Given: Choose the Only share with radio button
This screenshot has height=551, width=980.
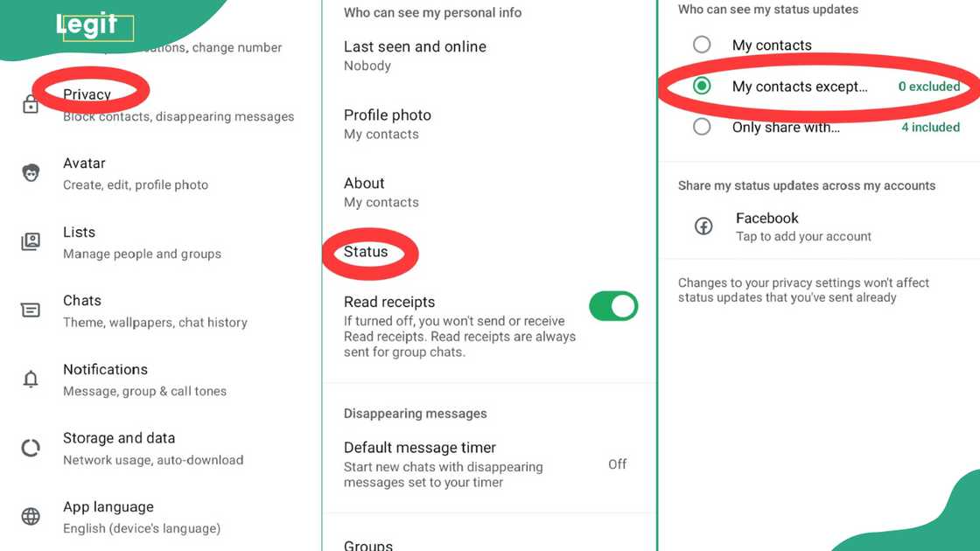Looking at the screenshot, I should tap(701, 127).
